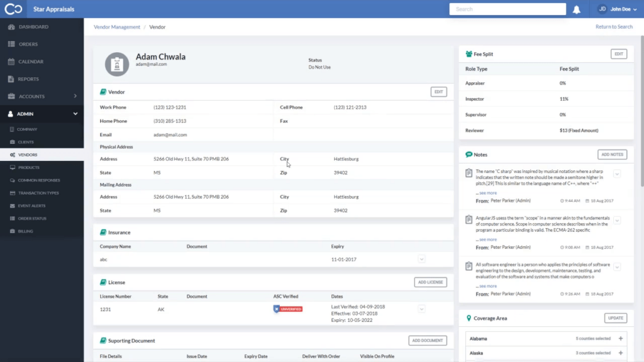
Task: Click the Star Appraisals logo icon
Action: 13,9
